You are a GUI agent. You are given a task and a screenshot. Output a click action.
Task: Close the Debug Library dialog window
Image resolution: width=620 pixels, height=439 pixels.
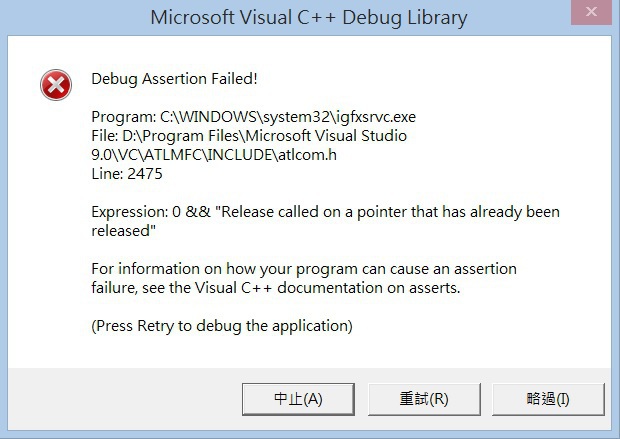tap(591, 12)
